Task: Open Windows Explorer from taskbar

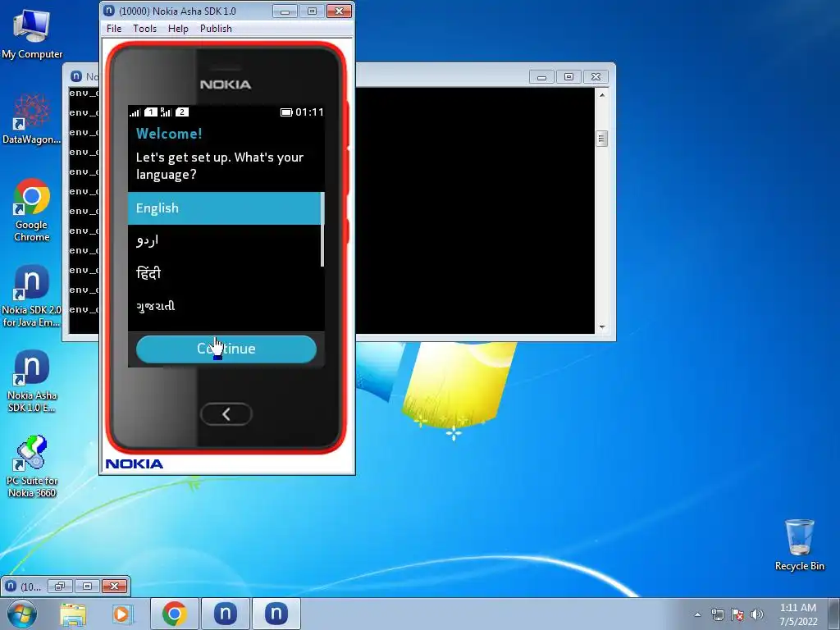Action: pos(73,614)
